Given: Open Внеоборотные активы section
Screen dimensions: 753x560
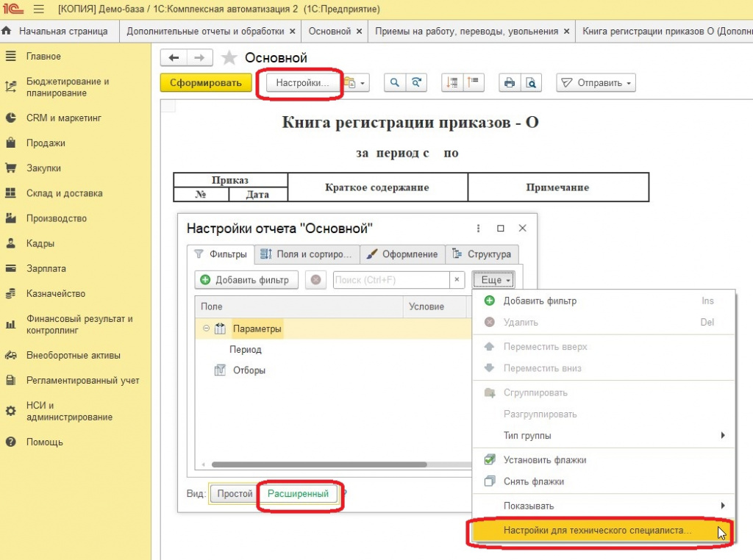Looking at the screenshot, I should pos(73,355).
